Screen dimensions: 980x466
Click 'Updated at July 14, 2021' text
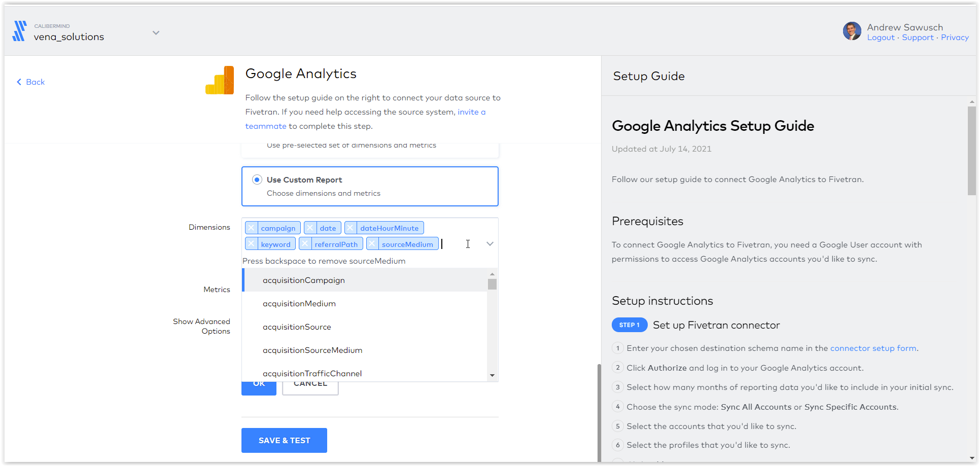[661, 149]
